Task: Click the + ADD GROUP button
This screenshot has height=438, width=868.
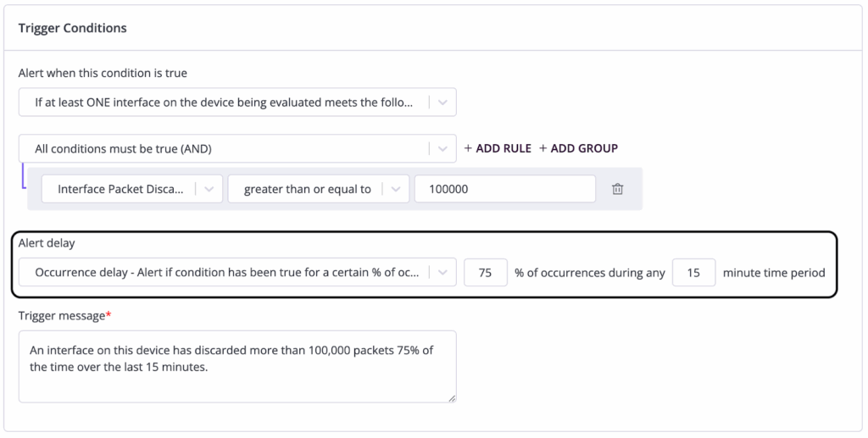Action: (x=578, y=148)
